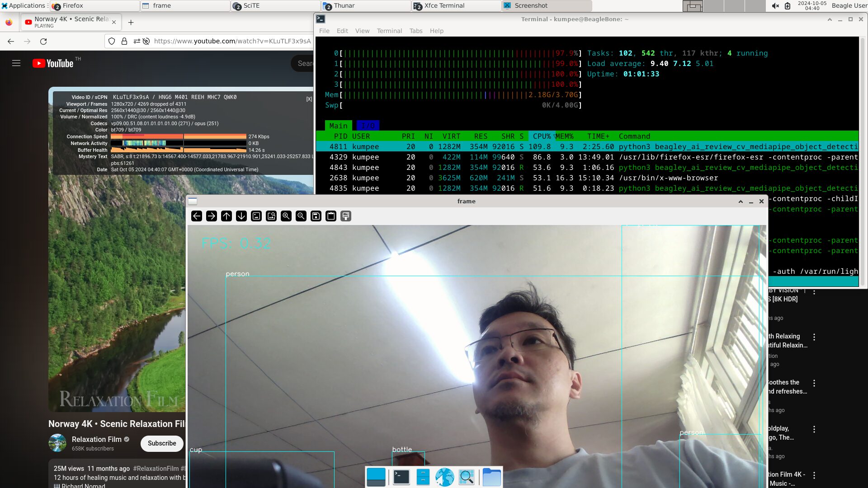Launch web browser globe icon in dock
868x488 pixels.
pyautogui.click(x=445, y=477)
